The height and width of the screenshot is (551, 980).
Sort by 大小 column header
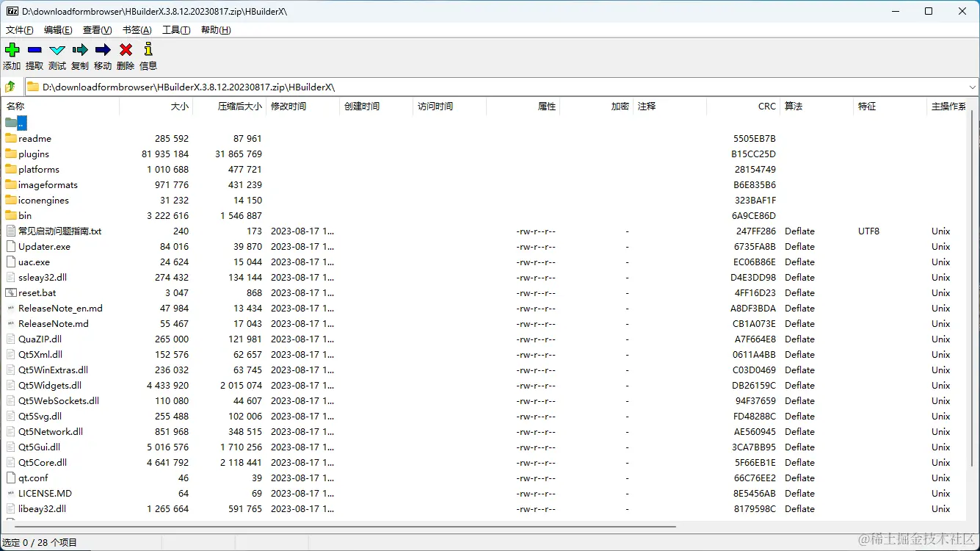pos(156,107)
